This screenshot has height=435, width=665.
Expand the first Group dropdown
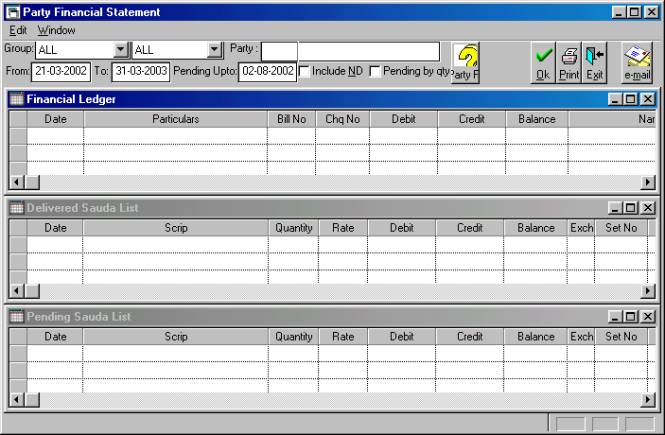121,50
